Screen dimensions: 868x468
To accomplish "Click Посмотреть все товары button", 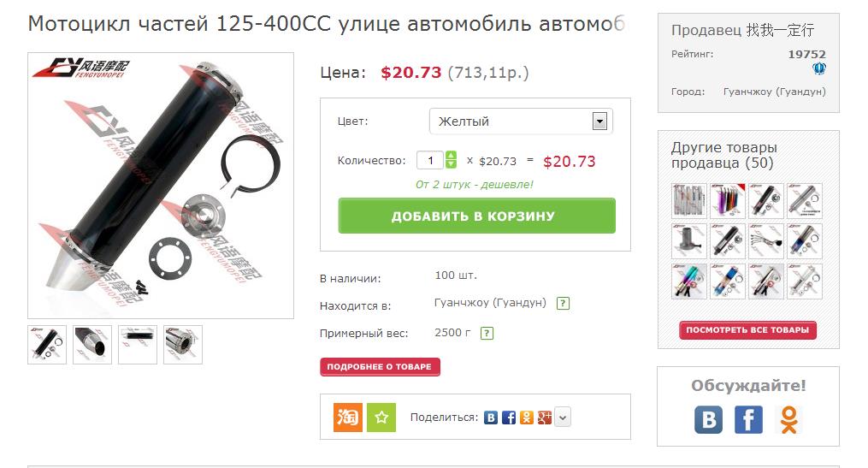I will [x=748, y=330].
